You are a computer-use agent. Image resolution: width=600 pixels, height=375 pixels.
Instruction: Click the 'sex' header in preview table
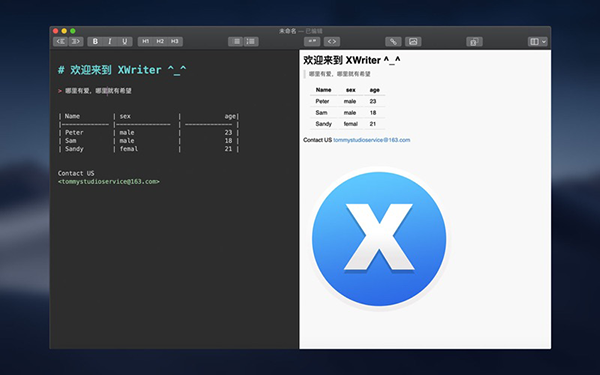[351, 90]
